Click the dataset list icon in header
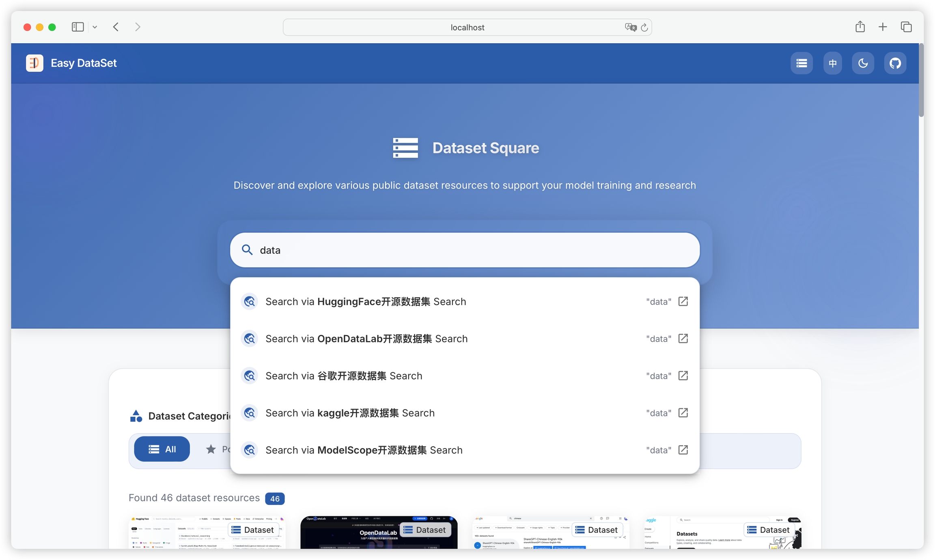The image size is (935, 560). [801, 63]
